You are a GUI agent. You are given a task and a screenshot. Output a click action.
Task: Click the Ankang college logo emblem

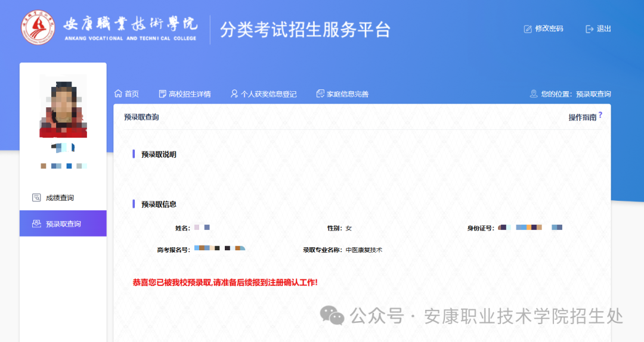37,28
